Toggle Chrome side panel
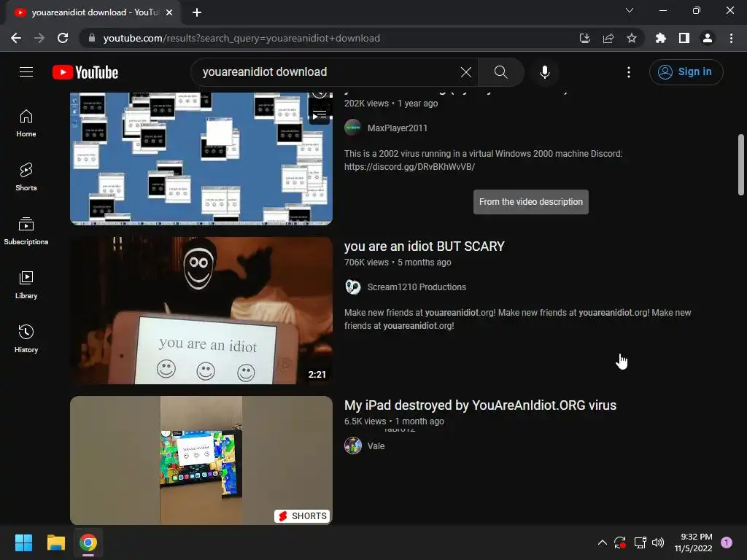Image resolution: width=747 pixels, height=560 pixels. coord(684,38)
